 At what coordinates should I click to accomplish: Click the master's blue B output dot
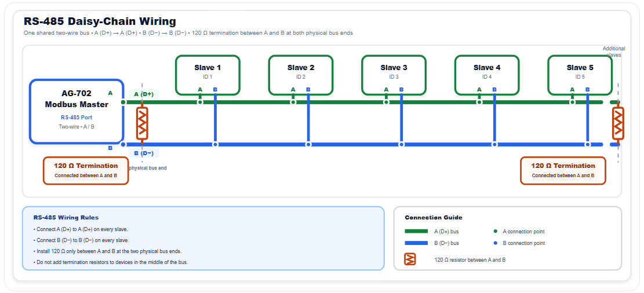click(123, 144)
